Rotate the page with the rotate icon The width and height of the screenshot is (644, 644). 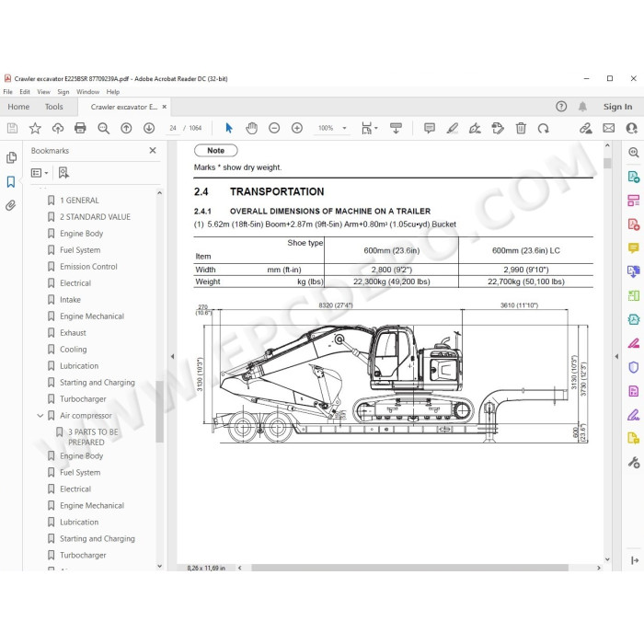pos(544,128)
